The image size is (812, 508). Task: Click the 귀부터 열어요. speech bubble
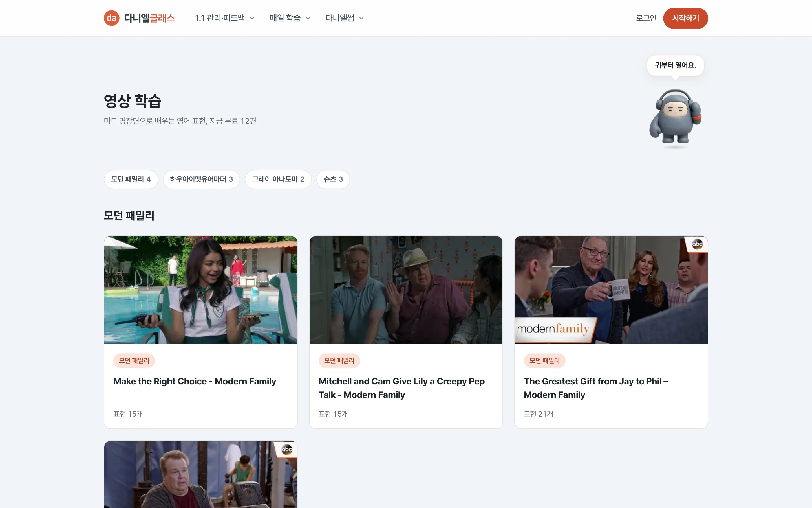click(675, 65)
